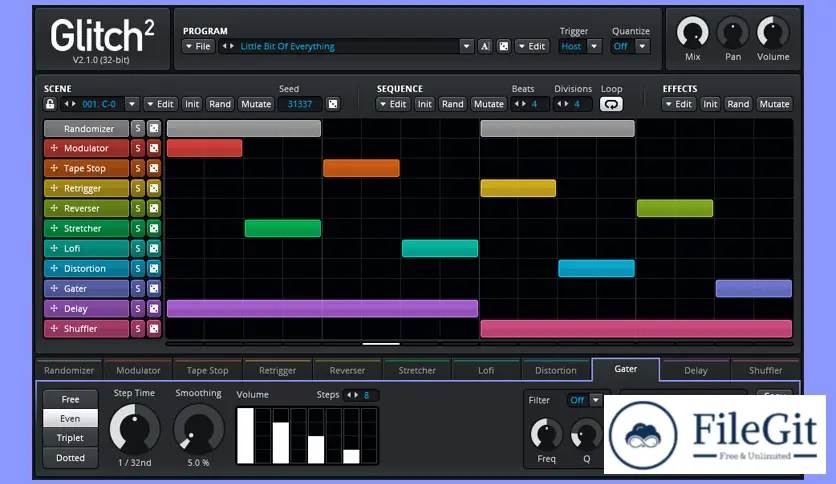The height and width of the screenshot is (484, 836).
Task: Solo the Tape Stop lane
Action: [x=138, y=168]
